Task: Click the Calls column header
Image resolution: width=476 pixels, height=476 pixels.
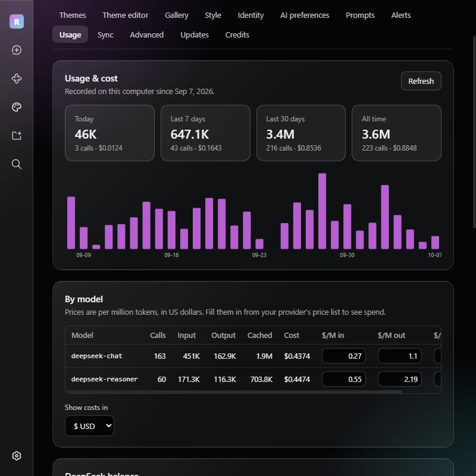Action: [158, 335]
